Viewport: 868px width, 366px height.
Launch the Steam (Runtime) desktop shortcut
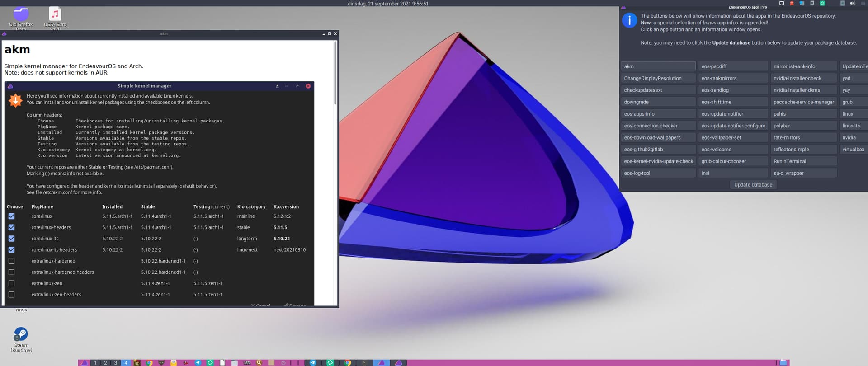click(x=21, y=340)
